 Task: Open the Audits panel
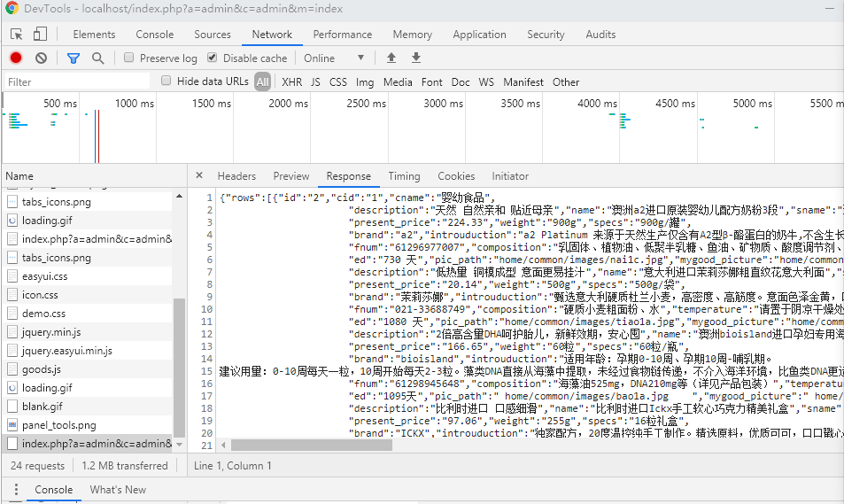600,35
